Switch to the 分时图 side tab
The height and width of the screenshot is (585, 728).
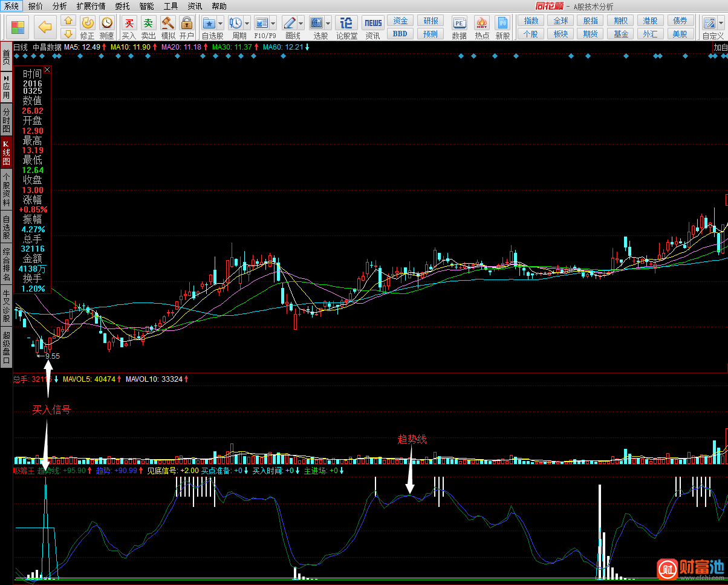[x=6, y=121]
